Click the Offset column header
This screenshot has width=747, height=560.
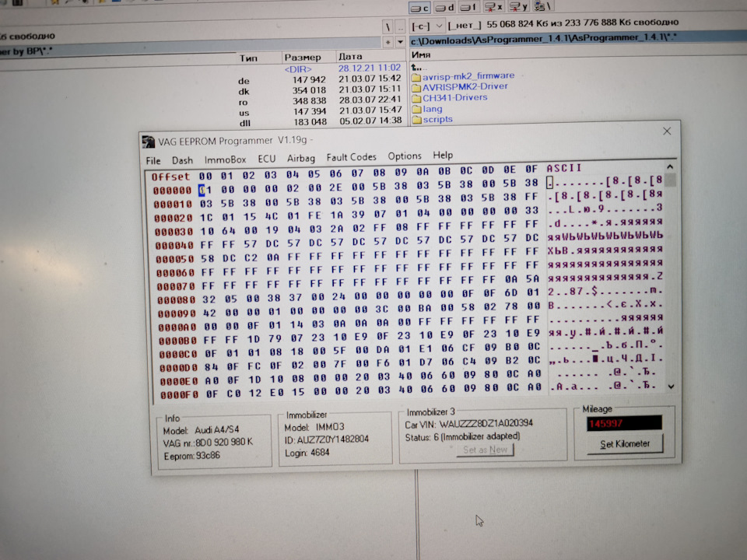click(x=170, y=177)
